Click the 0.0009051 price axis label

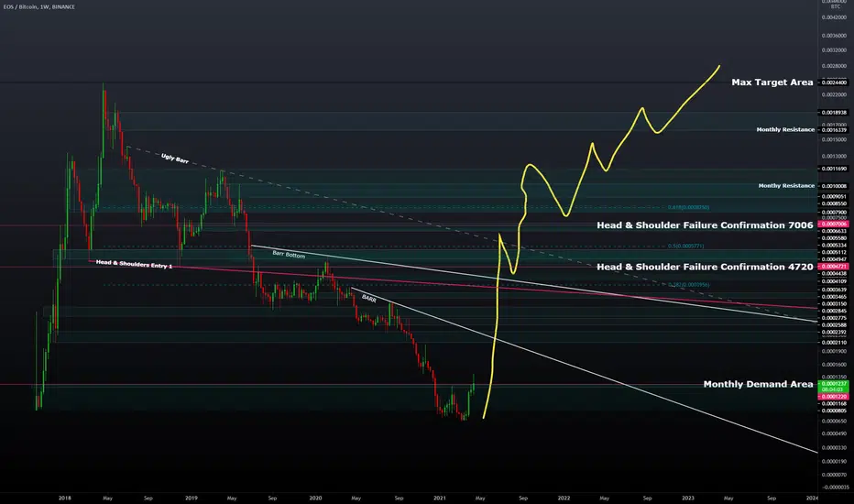coord(834,197)
